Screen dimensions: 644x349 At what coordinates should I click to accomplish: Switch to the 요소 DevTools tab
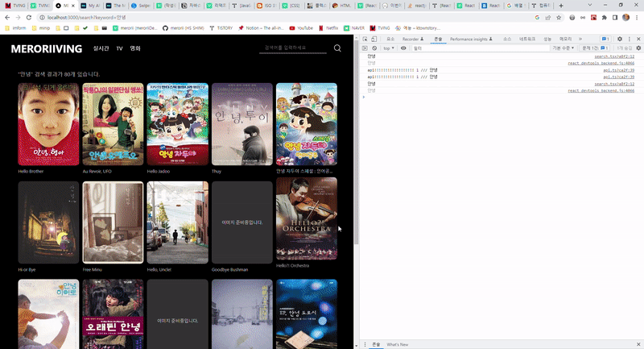point(390,39)
